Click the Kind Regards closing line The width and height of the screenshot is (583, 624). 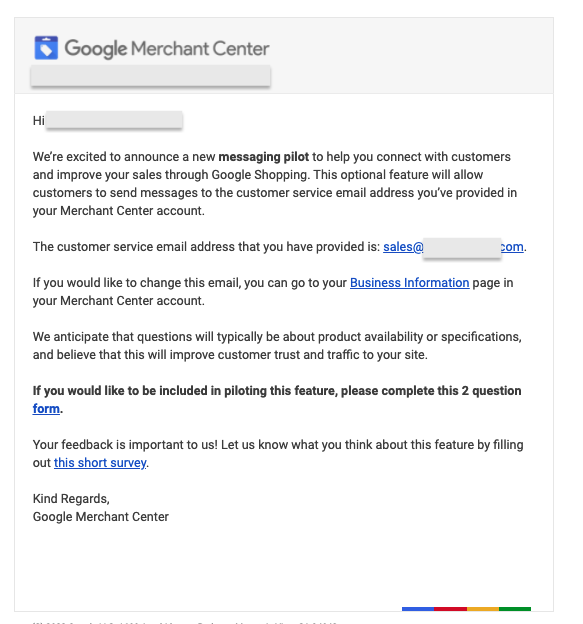(71, 499)
